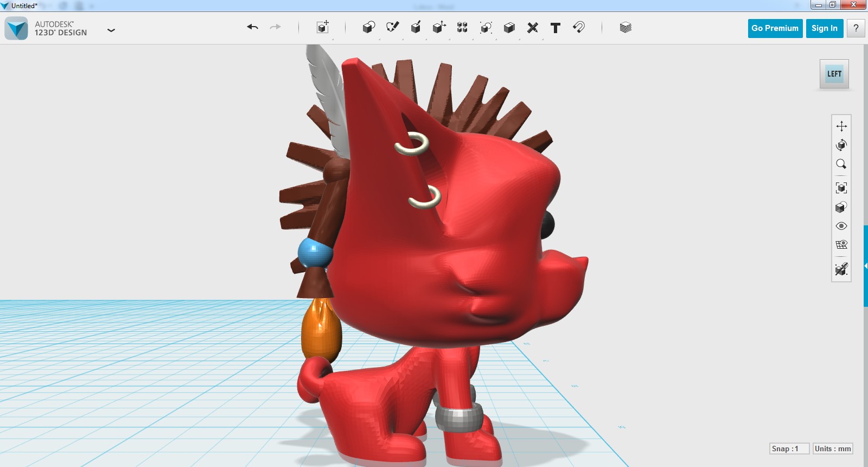Click the Sign In button
Screen dimensions: 868x467
point(825,28)
